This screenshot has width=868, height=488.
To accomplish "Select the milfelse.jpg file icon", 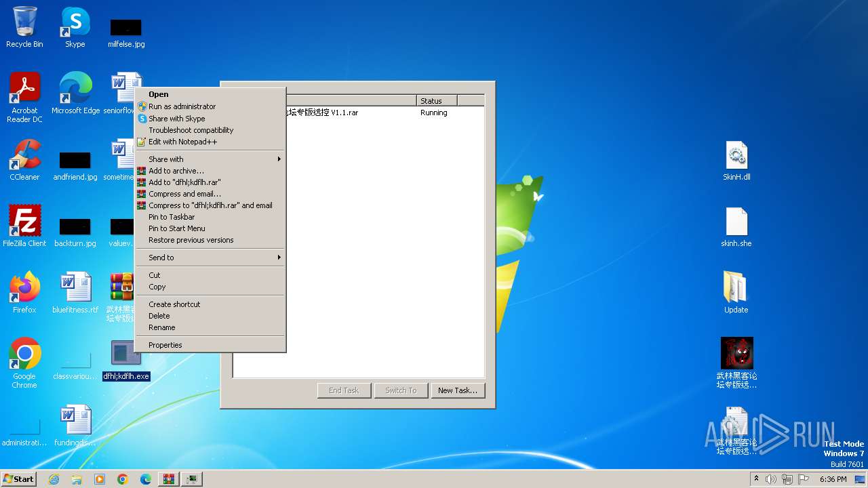I will pos(126,33).
